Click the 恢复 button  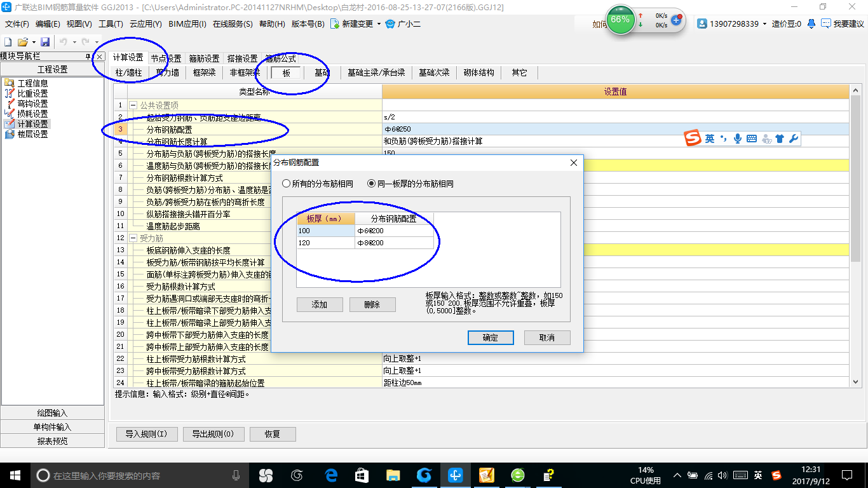pos(273,435)
